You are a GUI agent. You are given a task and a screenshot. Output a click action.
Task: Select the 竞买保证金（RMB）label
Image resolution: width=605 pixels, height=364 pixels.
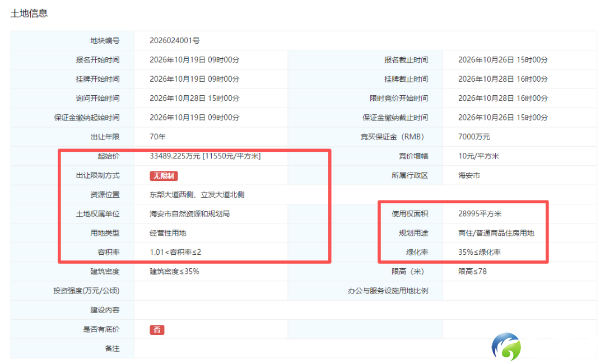tap(394, 137)
